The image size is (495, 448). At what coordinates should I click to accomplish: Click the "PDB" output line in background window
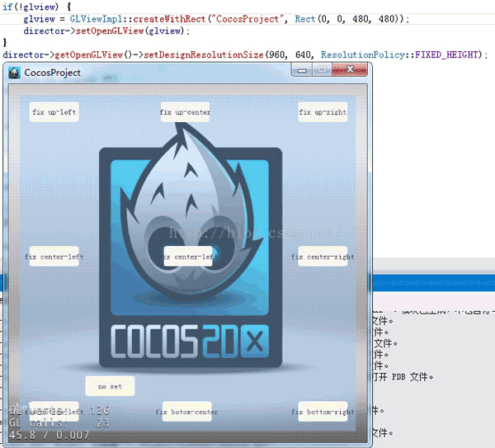(403, 377)
